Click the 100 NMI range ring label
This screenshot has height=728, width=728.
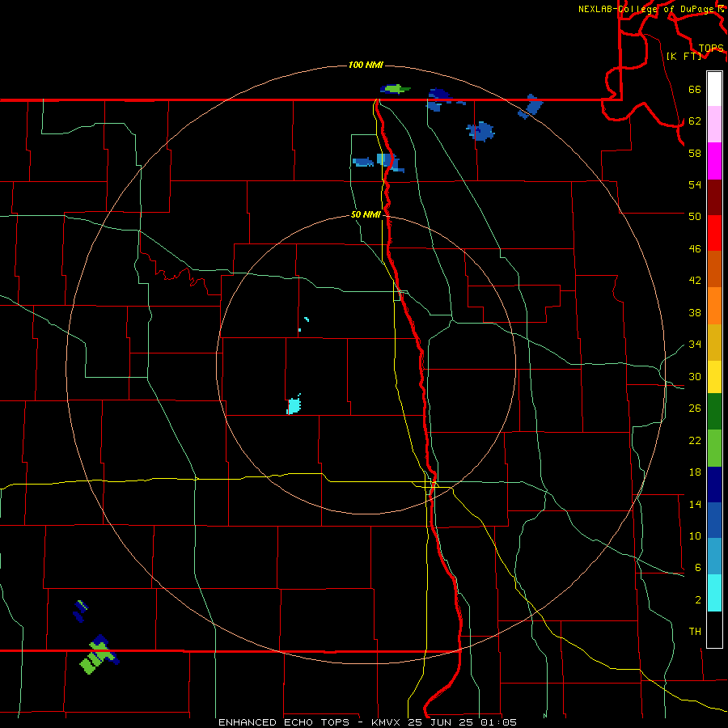(366, 65)
